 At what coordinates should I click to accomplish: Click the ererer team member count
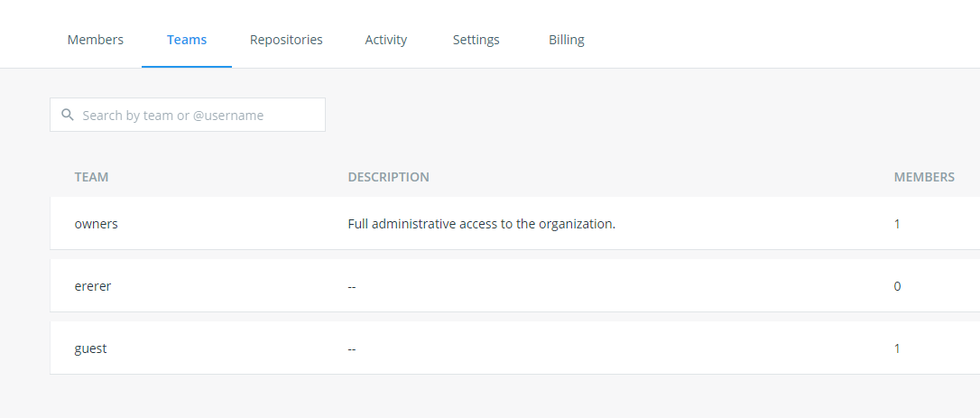point(897,286)
